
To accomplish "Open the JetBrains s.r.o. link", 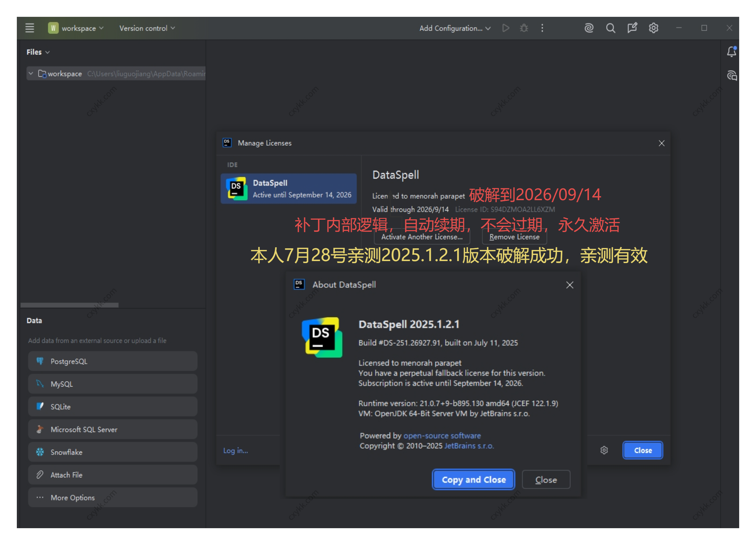I will (469, 445).
